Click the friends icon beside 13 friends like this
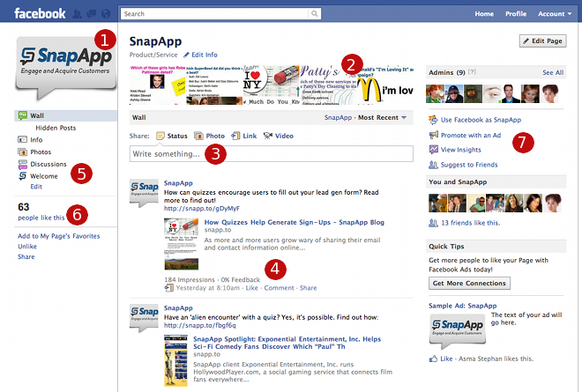Viewport: 582px width, 392px height. [433, 223]
